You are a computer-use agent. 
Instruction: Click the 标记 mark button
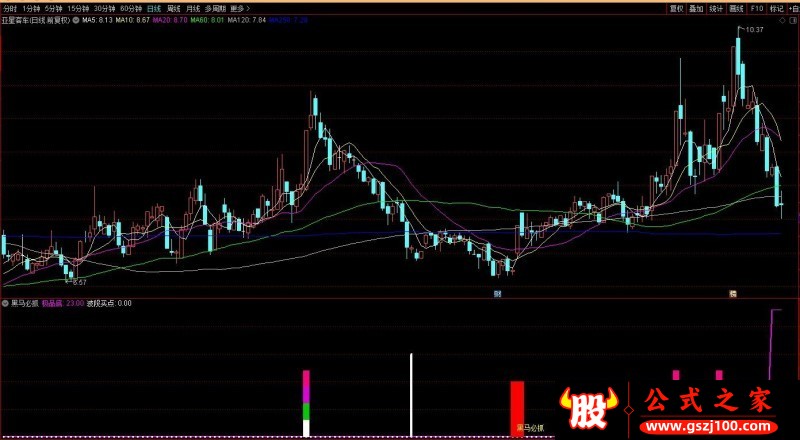click(x=776, y=8)
